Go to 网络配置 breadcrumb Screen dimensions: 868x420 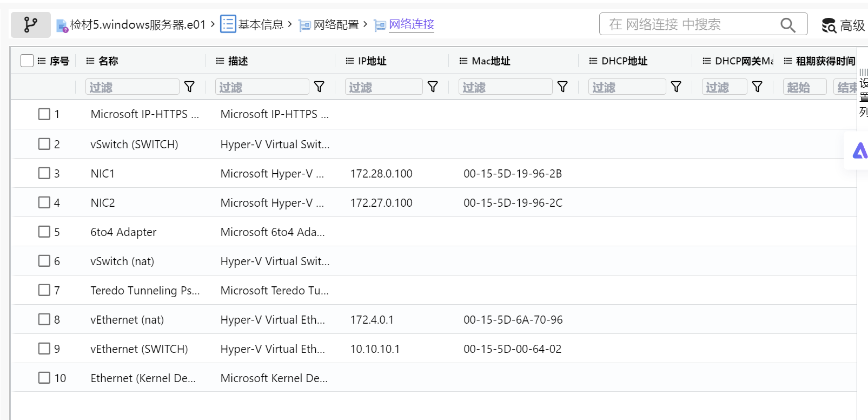click(336, 25)
